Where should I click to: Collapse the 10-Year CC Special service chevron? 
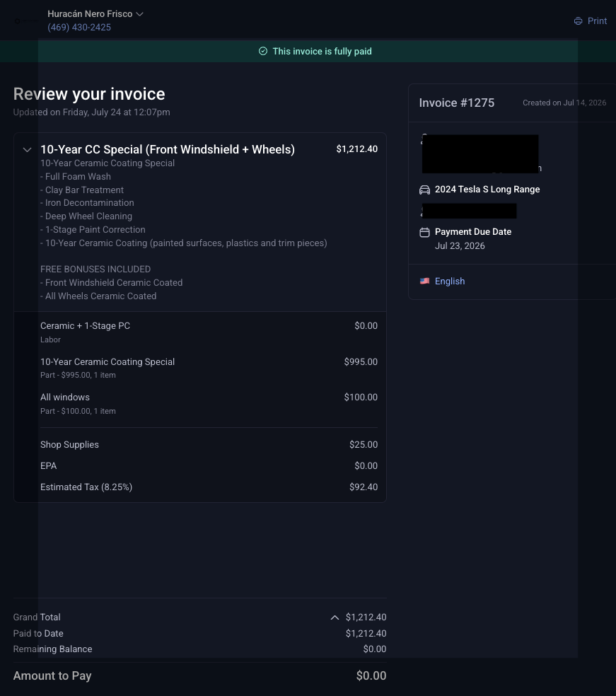pyautogui.click(x=27, y=149)
